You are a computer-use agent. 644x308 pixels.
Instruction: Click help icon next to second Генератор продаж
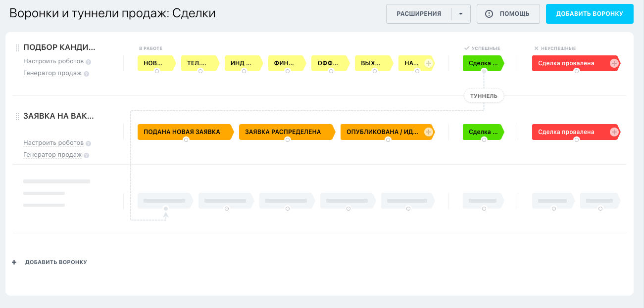pyautogui.click(x=86, y=155)
